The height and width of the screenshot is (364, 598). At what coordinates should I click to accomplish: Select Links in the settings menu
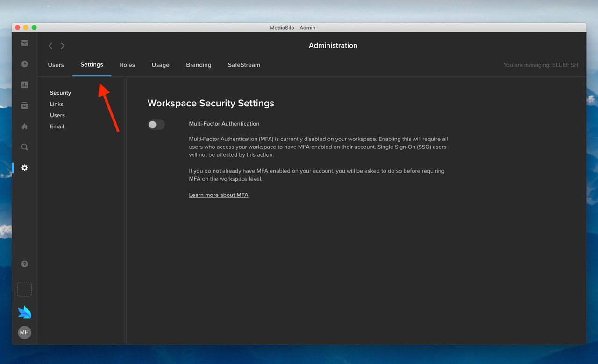tap(56, 104)
